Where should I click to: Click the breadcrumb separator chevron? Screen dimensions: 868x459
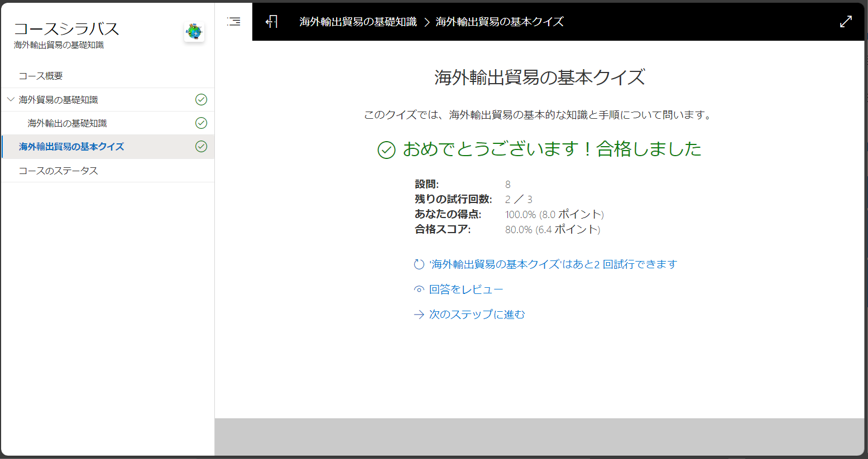(426, 22)
